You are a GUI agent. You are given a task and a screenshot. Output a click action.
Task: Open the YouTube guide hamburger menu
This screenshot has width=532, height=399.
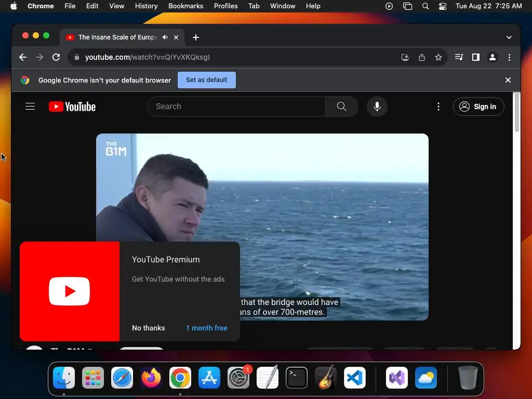pyautogui.click(x=30, y=107)
